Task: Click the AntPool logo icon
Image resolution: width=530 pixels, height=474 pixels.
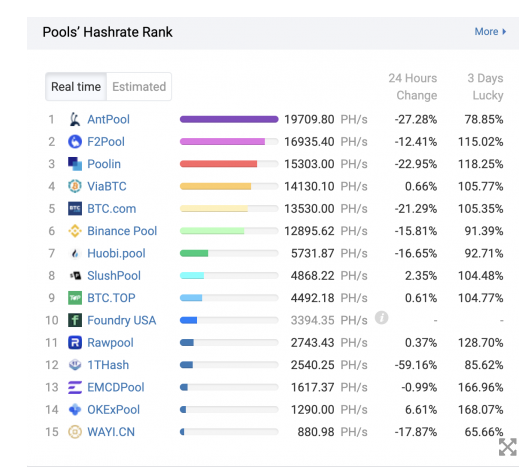Action: point(75,119)
